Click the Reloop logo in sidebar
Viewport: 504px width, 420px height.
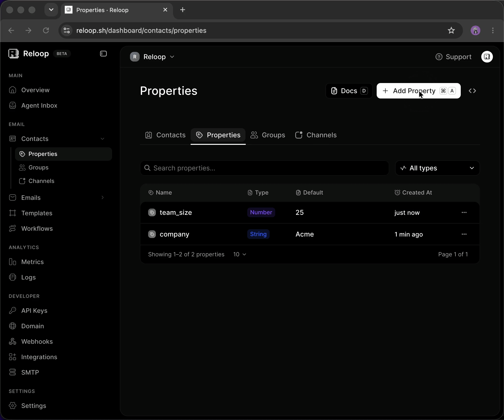click(14, 54)
